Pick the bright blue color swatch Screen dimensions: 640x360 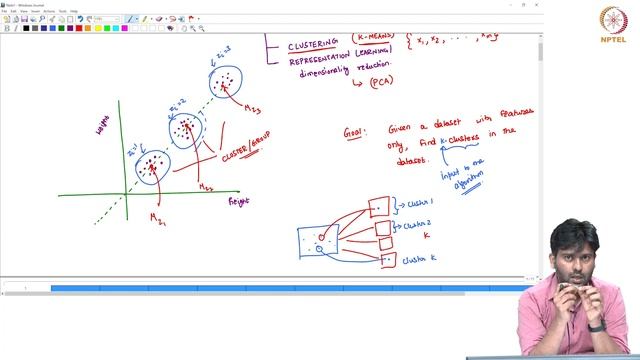click(53, 28)
